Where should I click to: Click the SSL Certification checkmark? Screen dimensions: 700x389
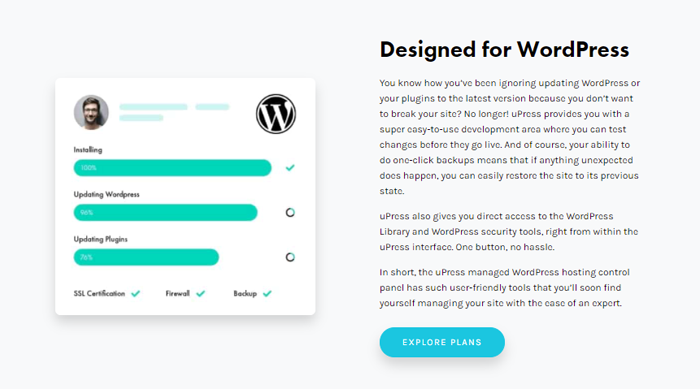[136, 293]
